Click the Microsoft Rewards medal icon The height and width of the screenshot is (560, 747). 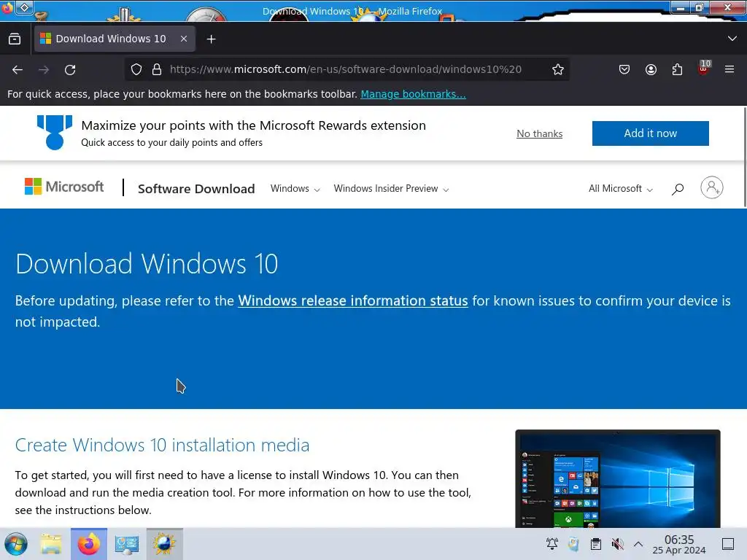coord(55,133)
